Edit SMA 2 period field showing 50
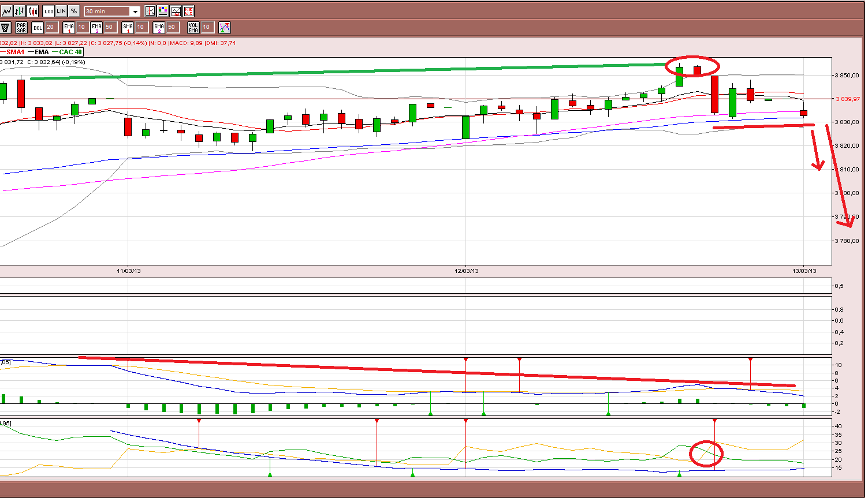Image resolution: width=868 pixels, height=498 pixels. pos(172,27)
